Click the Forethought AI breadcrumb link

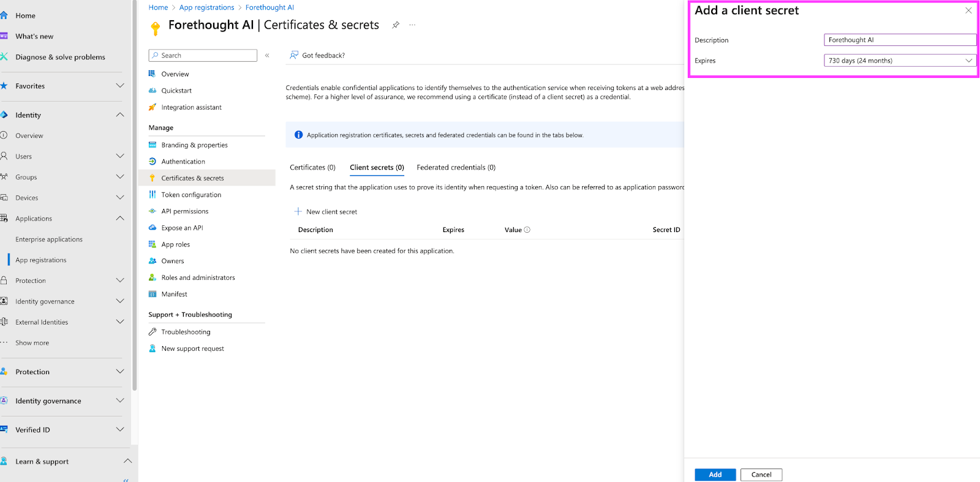click(269, 7)
